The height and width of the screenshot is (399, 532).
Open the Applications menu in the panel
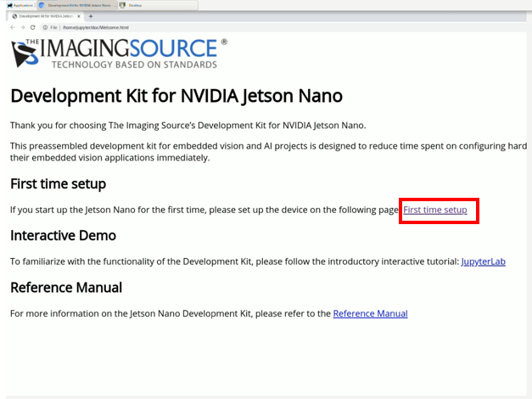[20, 5]
